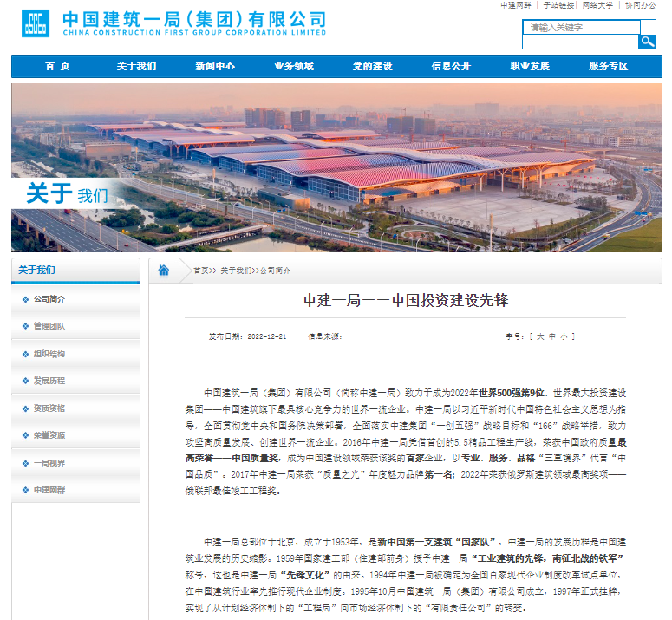
Task: Click the bullet icon beside 荣誉资源
Action: click(26, 436)
